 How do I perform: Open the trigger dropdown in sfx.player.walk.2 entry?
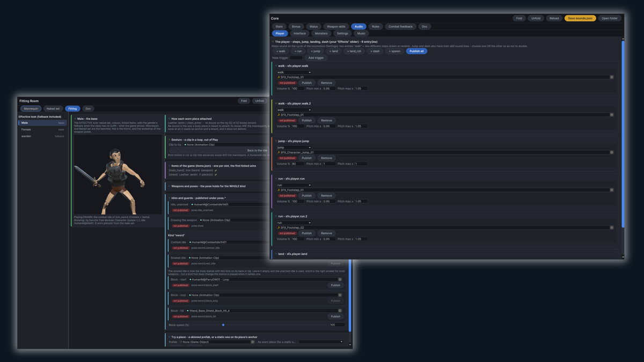294,110
